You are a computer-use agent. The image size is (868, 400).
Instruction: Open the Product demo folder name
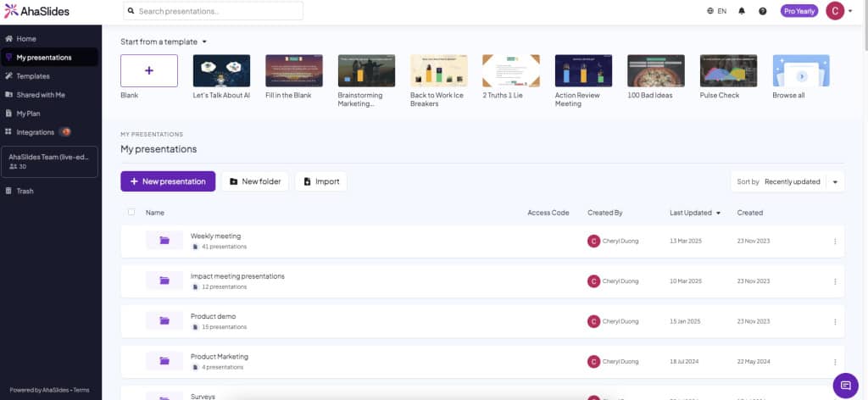213,316
